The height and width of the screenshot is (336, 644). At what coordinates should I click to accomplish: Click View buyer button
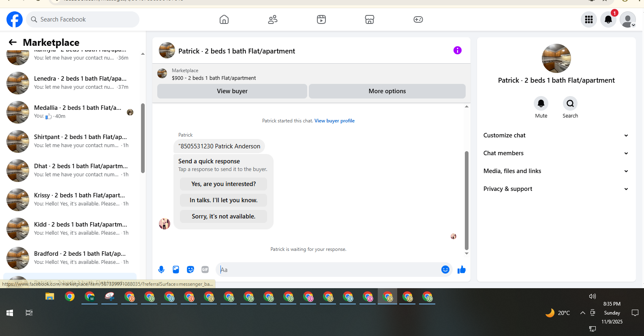[232, 91]
